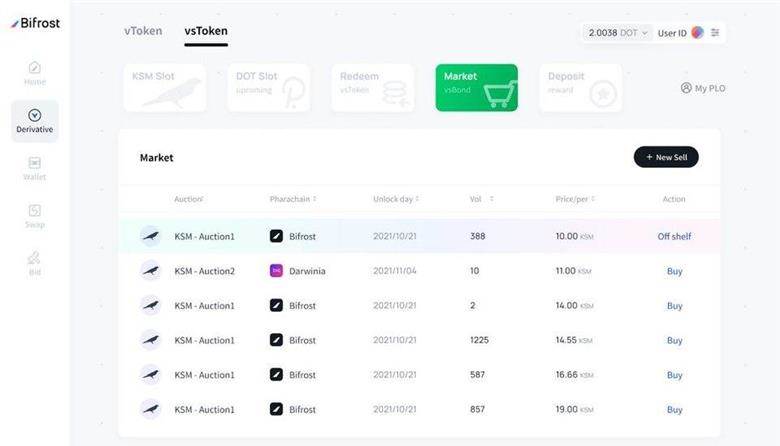This screenshot has width=780, height=446.
Task: Open the Redeem vsToken card
Action: 373,88
